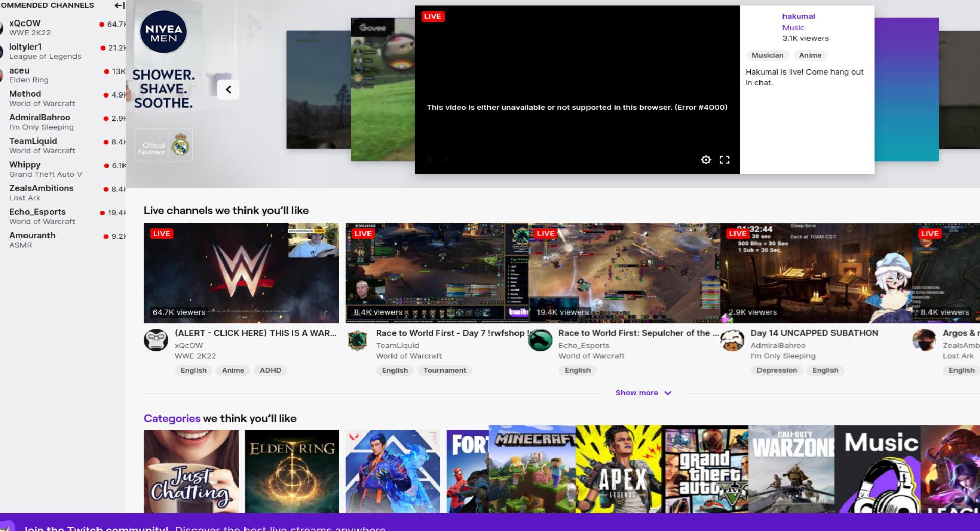Select ADHD tag on xQcOW stream
This screenshot has height=531, width=980.
271,370
